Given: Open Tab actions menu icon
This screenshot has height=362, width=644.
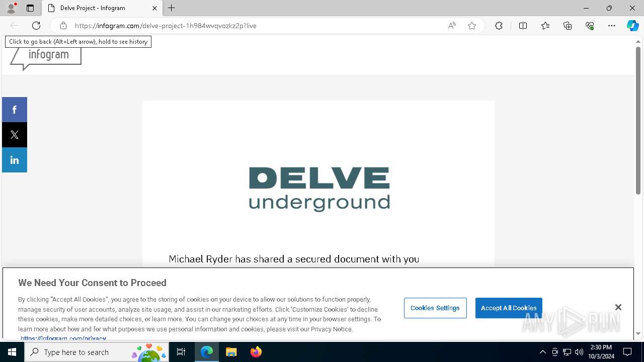Looking at the screenshot, I should [30, 8].
